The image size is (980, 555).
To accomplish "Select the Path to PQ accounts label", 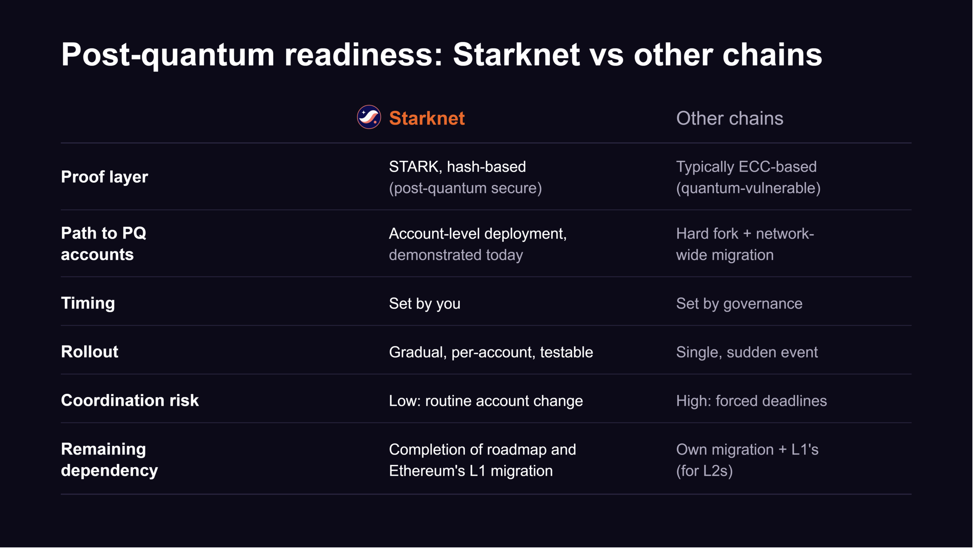I will point(103,244).
